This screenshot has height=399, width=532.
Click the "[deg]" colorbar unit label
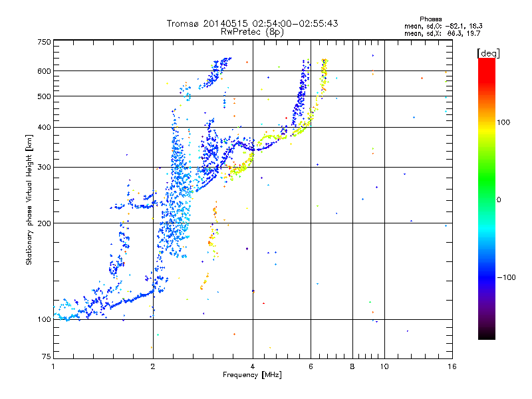point(488,53)
